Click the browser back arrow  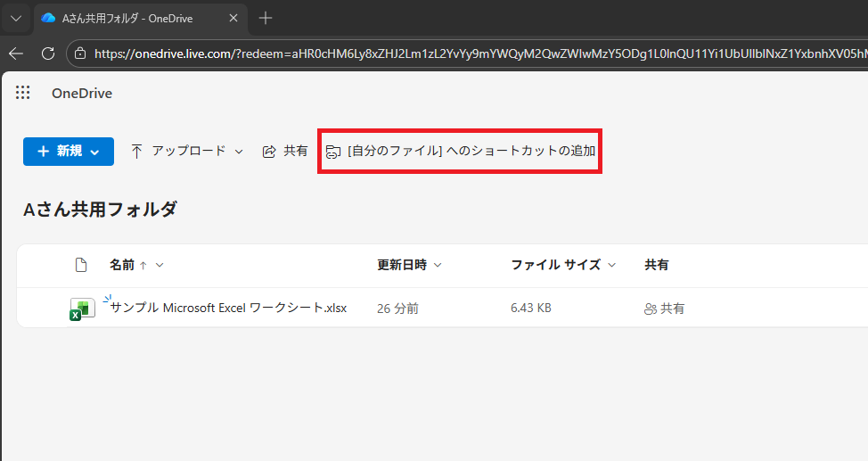[x=16, y=54]
